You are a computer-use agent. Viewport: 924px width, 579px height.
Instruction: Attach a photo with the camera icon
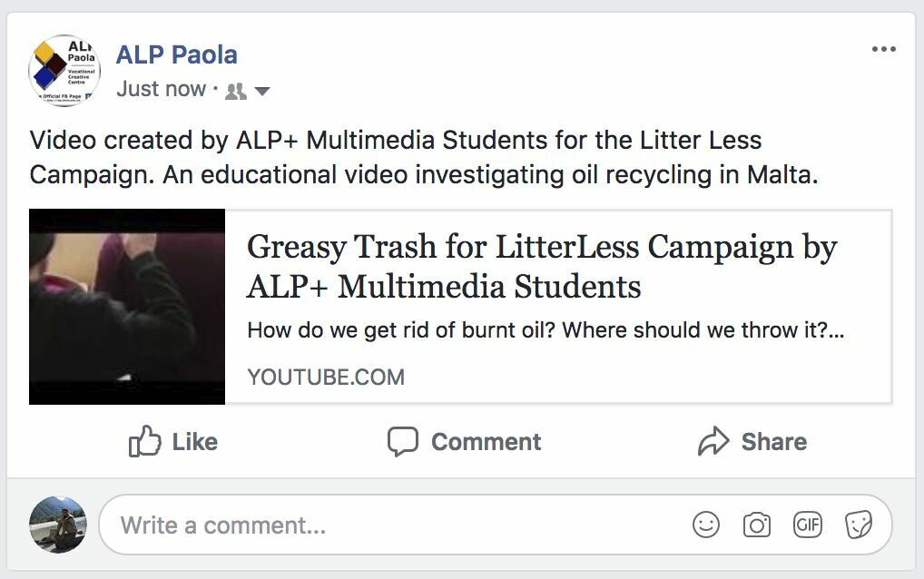click(x=756, y=525)
